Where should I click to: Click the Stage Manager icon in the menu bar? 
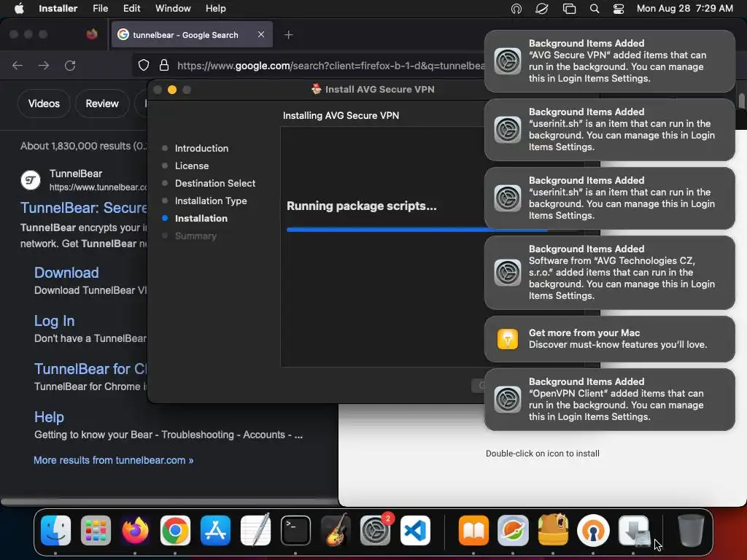click(569, 9)
